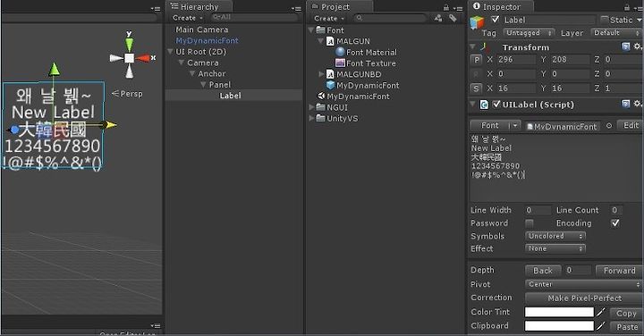Click the Project panel lock icon

click(x=446, y=7)
